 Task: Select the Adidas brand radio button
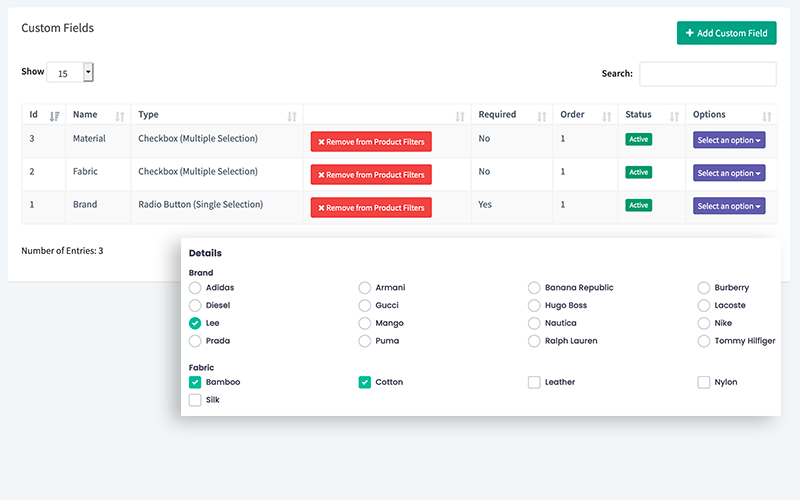195,288
